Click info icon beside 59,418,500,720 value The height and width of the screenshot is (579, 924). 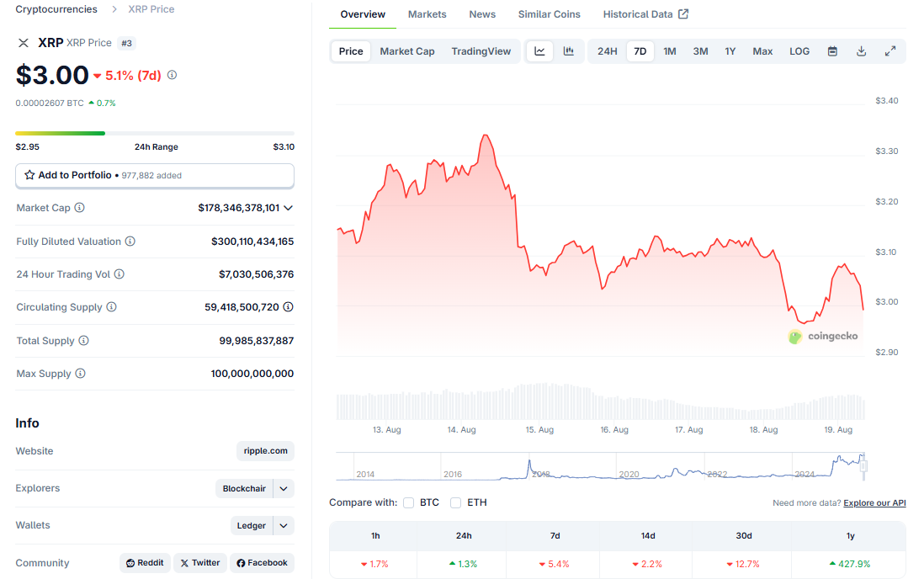point(288,306)
